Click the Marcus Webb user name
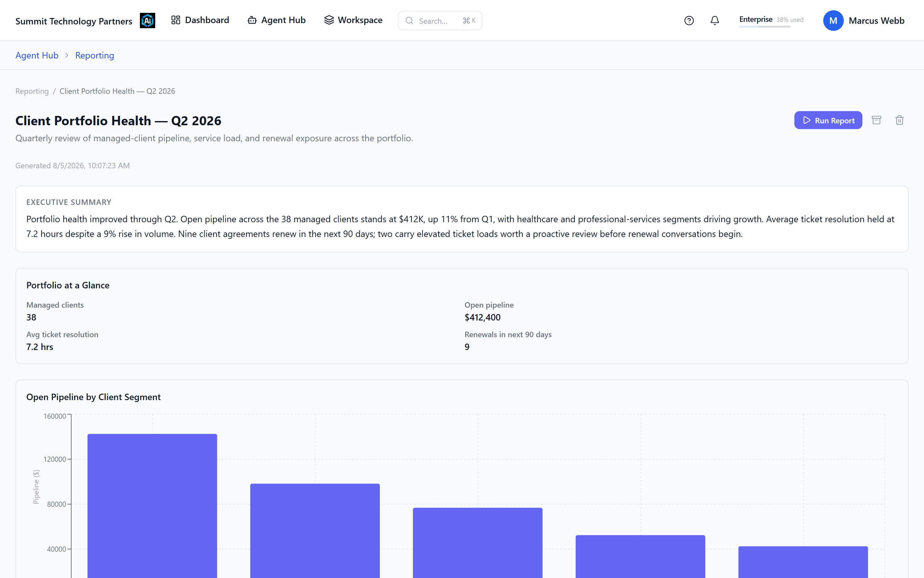The image size is (924, 578). pyautogui.click(x=876, y=21)
